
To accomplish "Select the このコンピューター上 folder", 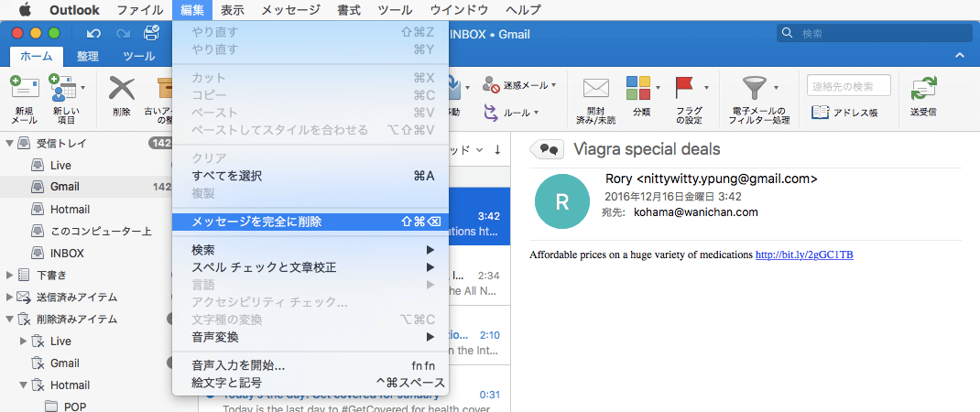I will [93, 232].
